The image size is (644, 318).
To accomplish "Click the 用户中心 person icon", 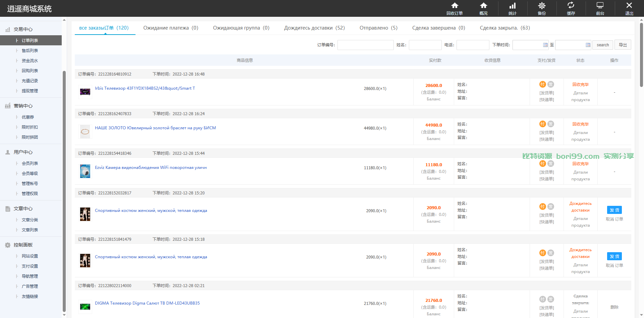I will click(x=8, y=152).
